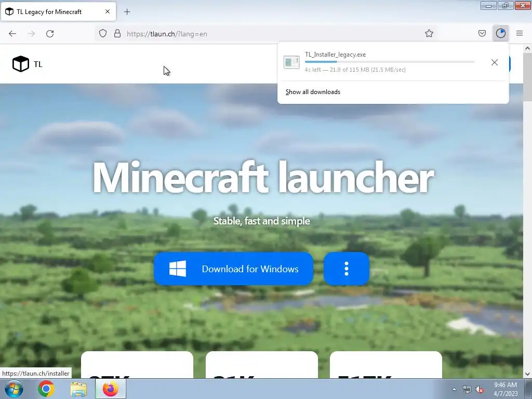Screen dimensions: 532x399
Task: Reload the current page
Action: [x=50, y=34]
